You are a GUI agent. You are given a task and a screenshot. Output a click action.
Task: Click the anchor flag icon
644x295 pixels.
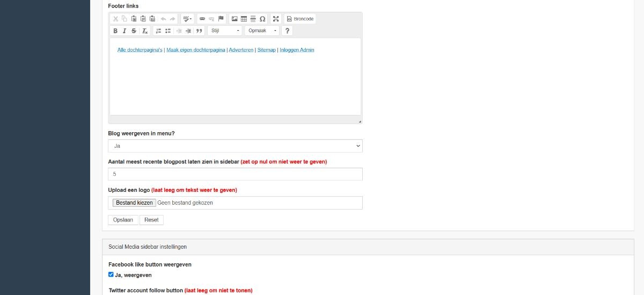coord(221,19)
